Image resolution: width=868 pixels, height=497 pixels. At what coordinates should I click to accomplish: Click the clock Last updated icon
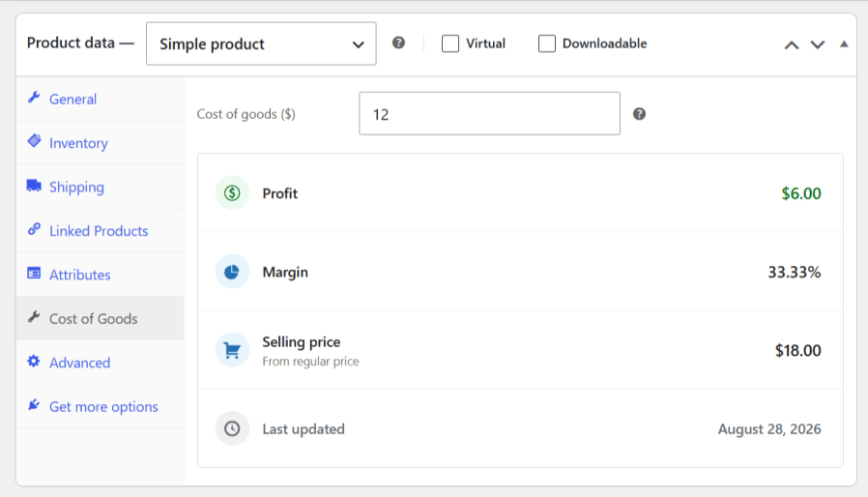[x=232, y=428]
